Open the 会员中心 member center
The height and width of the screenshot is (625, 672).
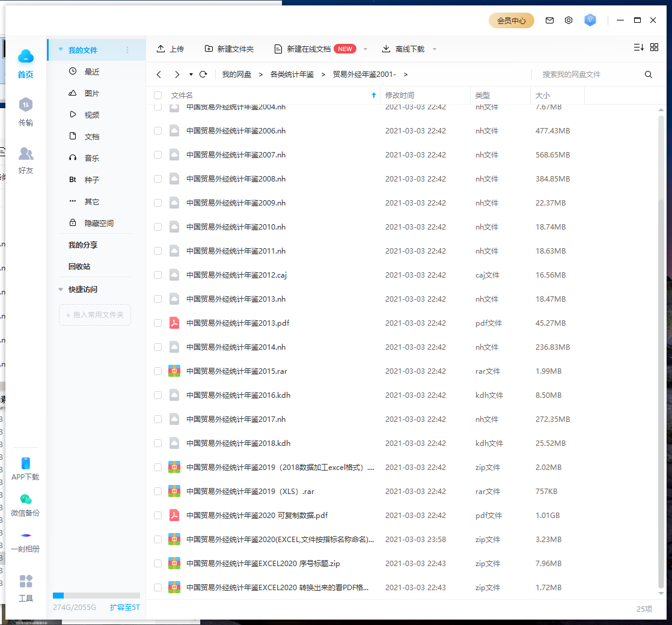click(512, 20)
